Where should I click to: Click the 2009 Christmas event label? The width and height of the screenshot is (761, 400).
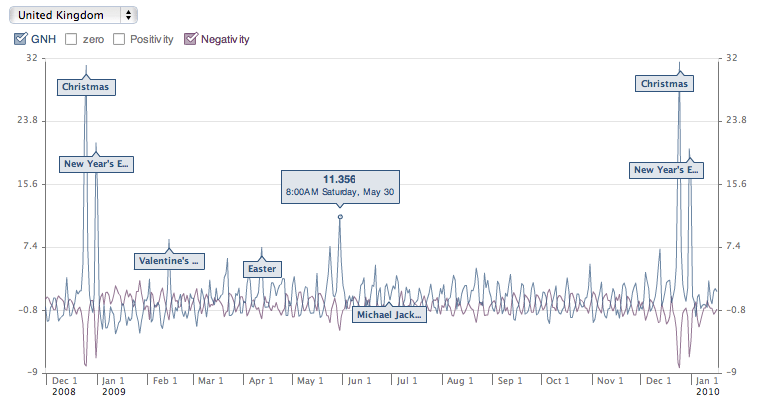664,84
